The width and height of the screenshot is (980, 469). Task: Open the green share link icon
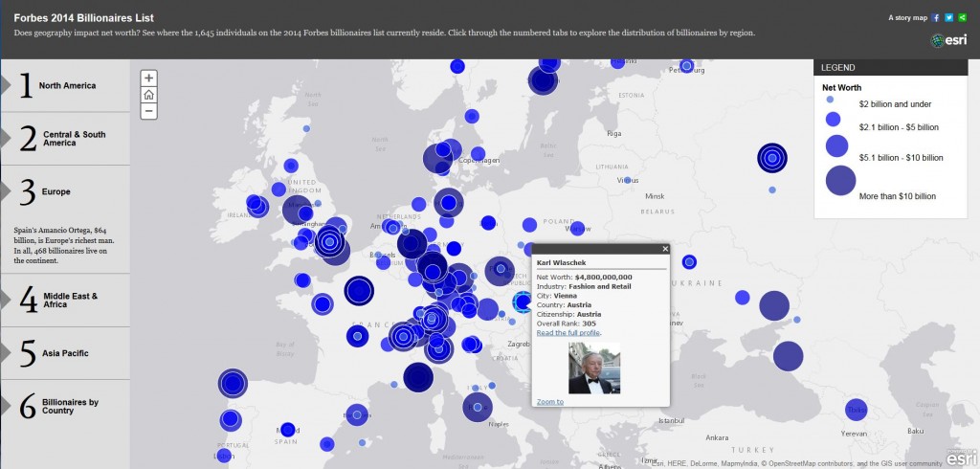pos(963,18)
